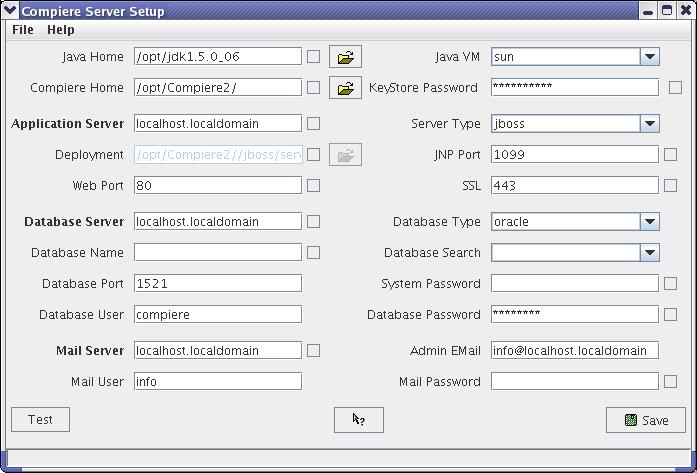Browse for the Java Home folder
697x473 pixels.
pos(345,57)
